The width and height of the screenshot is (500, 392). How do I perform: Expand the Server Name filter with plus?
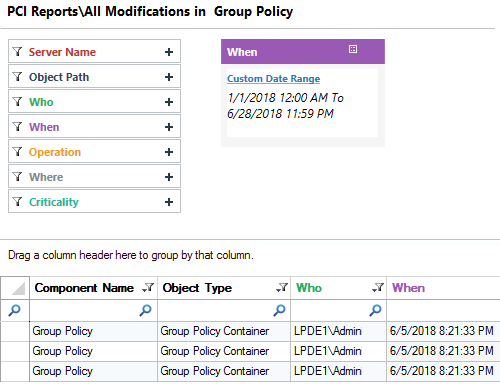pyautogui.click(x=169, y=52)
